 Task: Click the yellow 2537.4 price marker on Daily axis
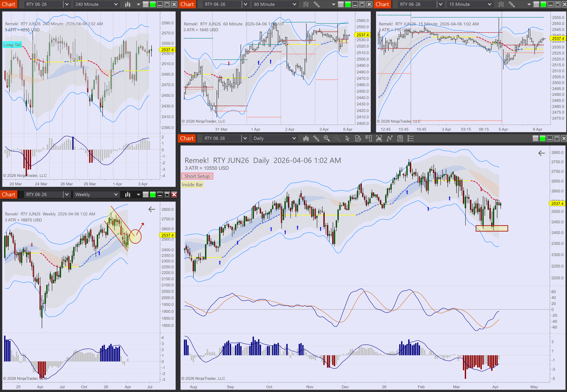click(x=557, y=203)
